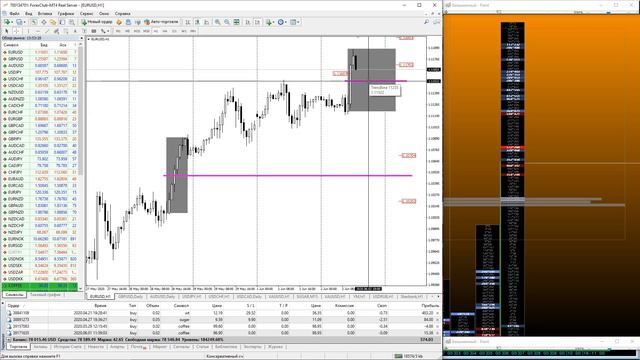This screenshot has width=640, height=360.
Task: Click the search magnifier icon
Action: point(426,22)
